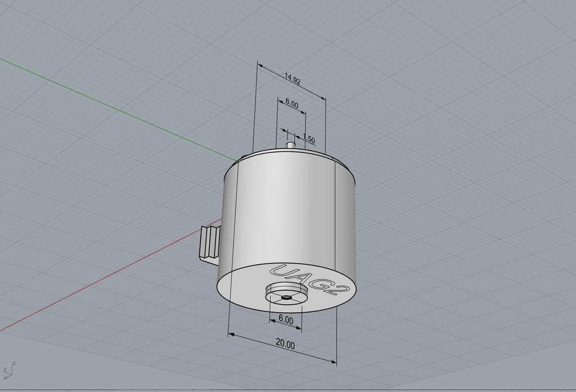Select the 14.92 dimension label
The width and height of the screenshot is (576, 392).
click(292, 79)
